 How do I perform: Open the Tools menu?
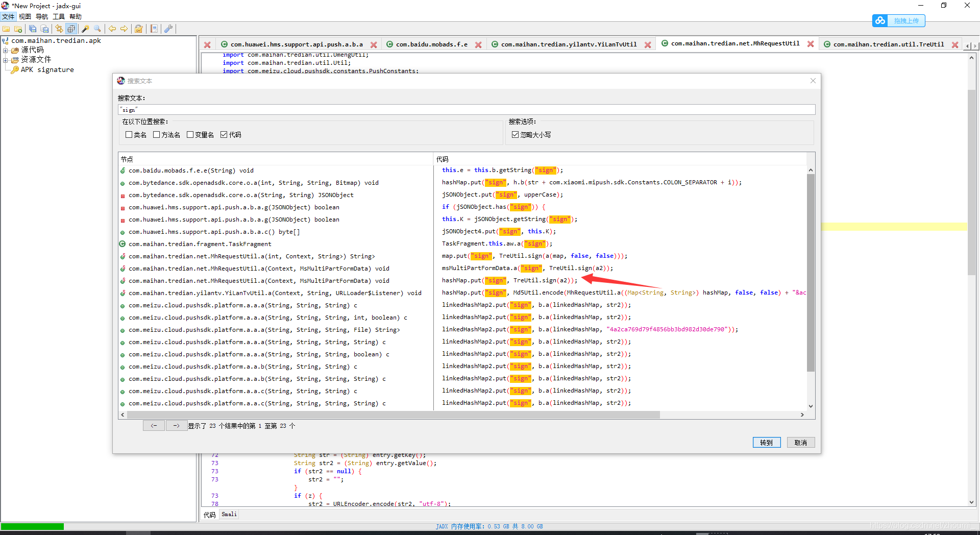(59, 17)
